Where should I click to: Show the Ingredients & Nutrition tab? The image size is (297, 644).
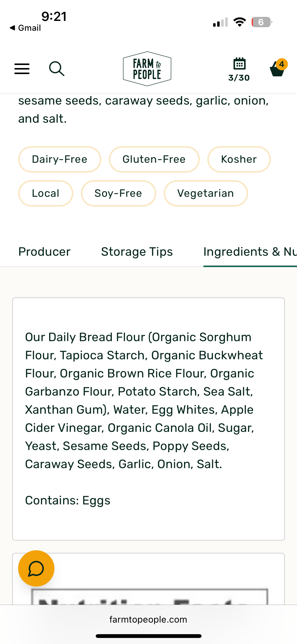click(249, 252)
